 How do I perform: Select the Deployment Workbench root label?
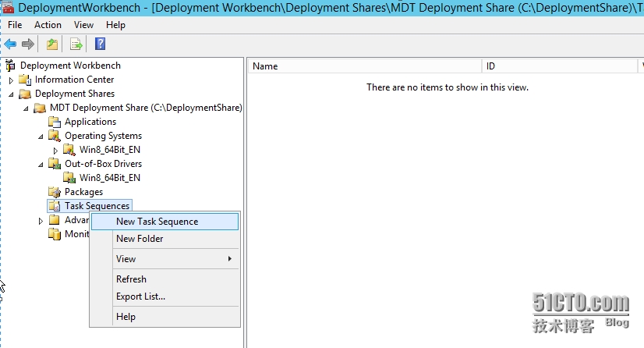pyautogui.click(x=70, y=66)
